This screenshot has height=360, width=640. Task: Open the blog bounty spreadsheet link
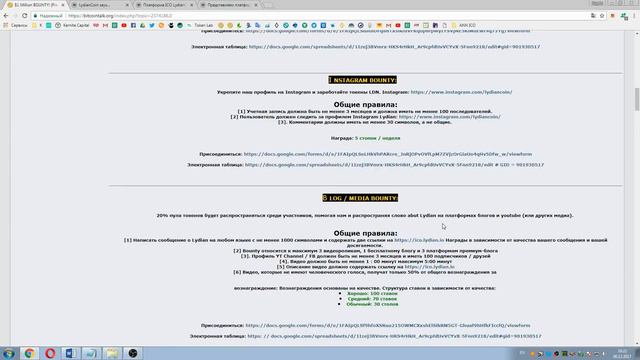coord(394,336)
